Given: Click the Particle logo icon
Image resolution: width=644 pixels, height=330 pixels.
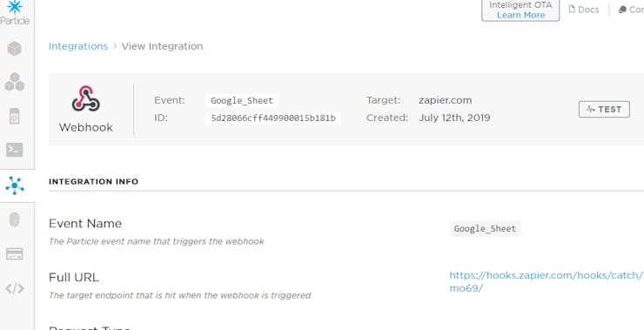Looking at the screenshot, I should click(x=15, y=7).
